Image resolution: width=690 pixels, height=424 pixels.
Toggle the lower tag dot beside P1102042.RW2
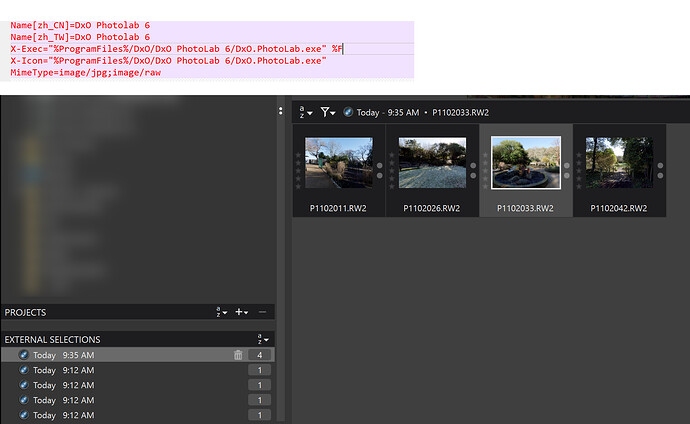[x=660, y=175]
